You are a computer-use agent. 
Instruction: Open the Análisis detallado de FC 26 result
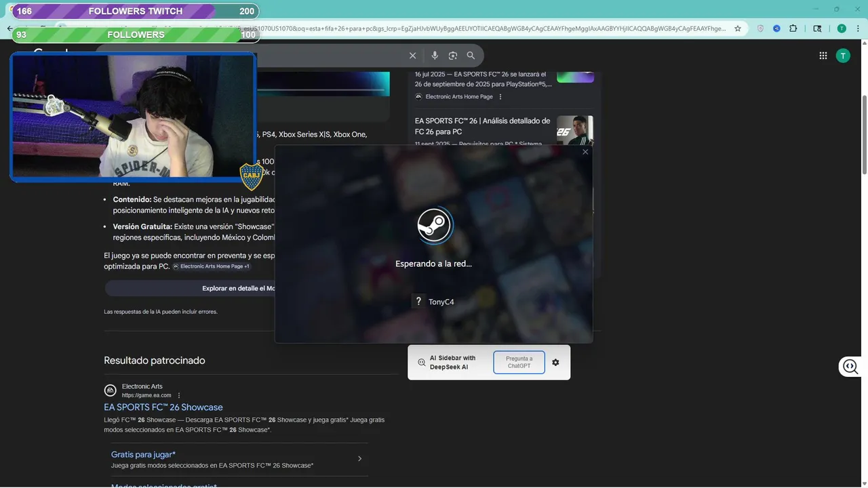482,126
